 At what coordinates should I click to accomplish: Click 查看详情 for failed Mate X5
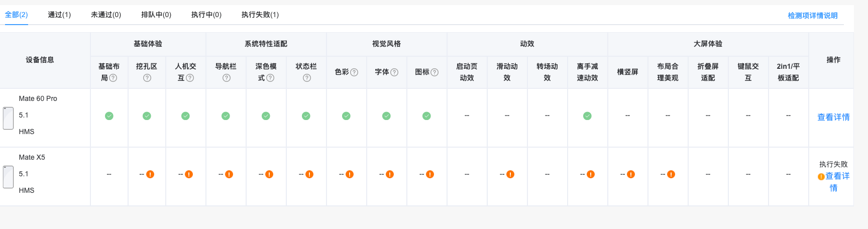coord(837,176)
